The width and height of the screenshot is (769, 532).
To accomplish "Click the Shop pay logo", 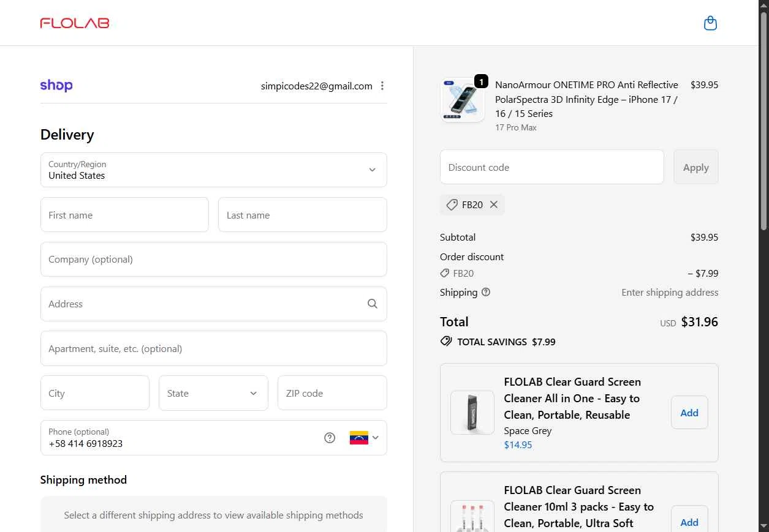I will tap(56, 86).
